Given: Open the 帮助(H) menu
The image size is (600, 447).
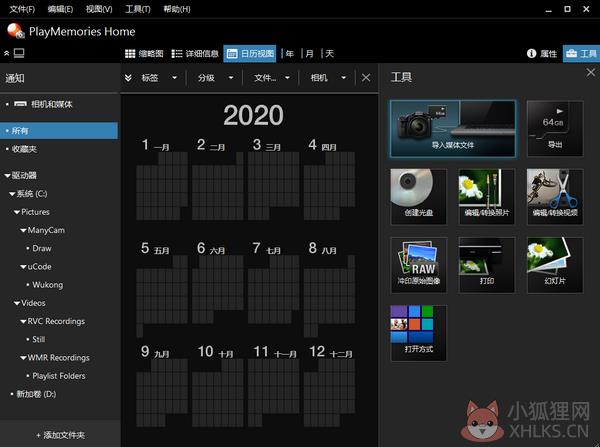Looking at the screenshot, I should pyautogui.click(x=177, y=9).
